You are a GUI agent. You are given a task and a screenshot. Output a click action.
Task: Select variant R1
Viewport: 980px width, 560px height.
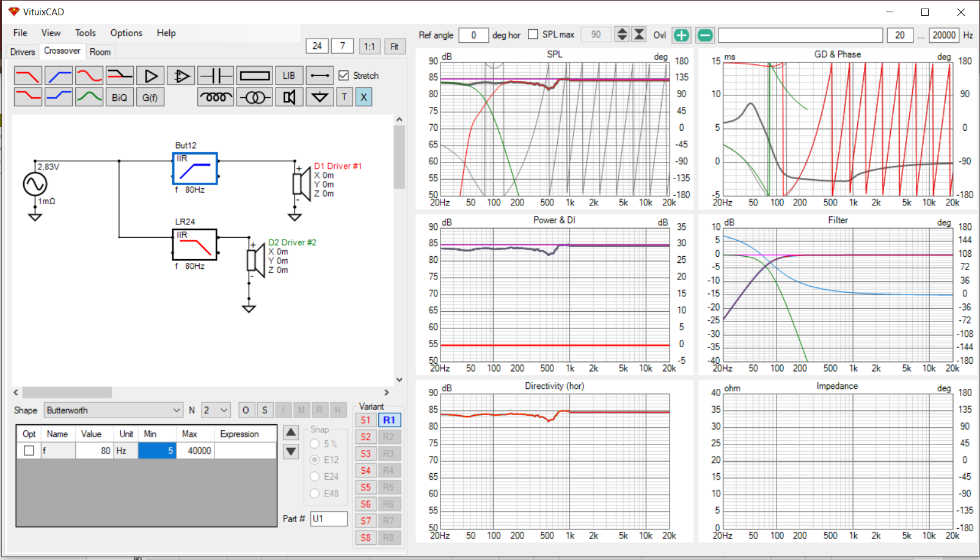click(389, 420)
